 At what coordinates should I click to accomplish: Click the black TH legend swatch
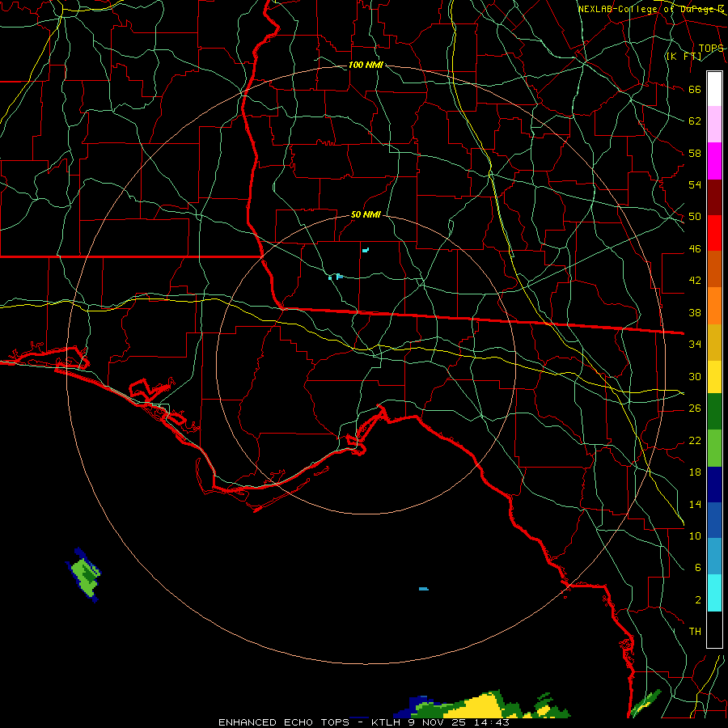714,629
